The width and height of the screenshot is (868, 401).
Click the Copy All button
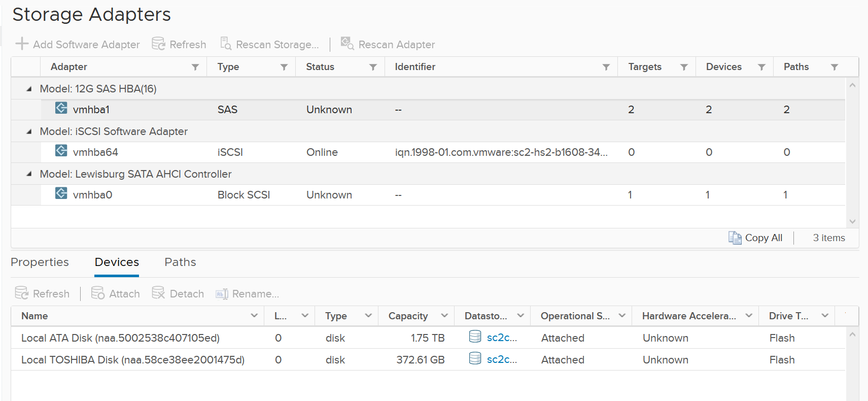point(755,238)
